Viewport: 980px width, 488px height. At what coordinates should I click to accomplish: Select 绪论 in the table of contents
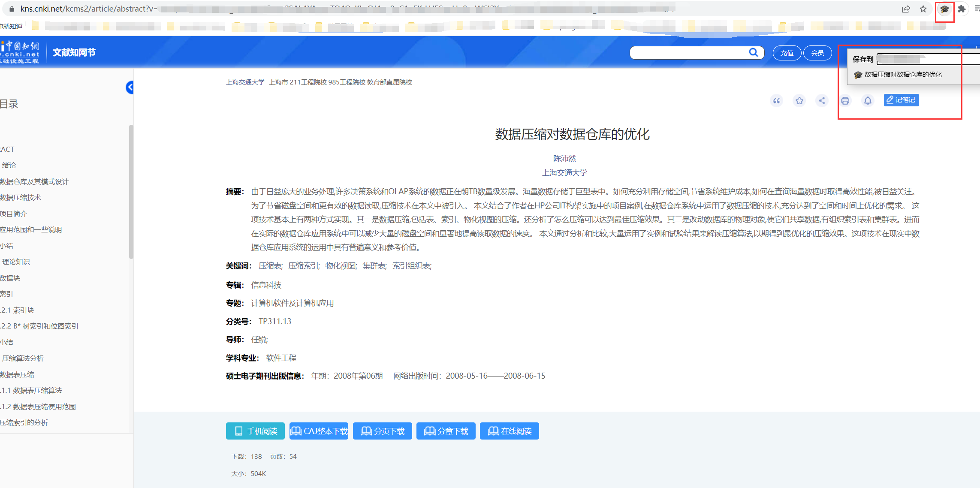pos(9,165)
